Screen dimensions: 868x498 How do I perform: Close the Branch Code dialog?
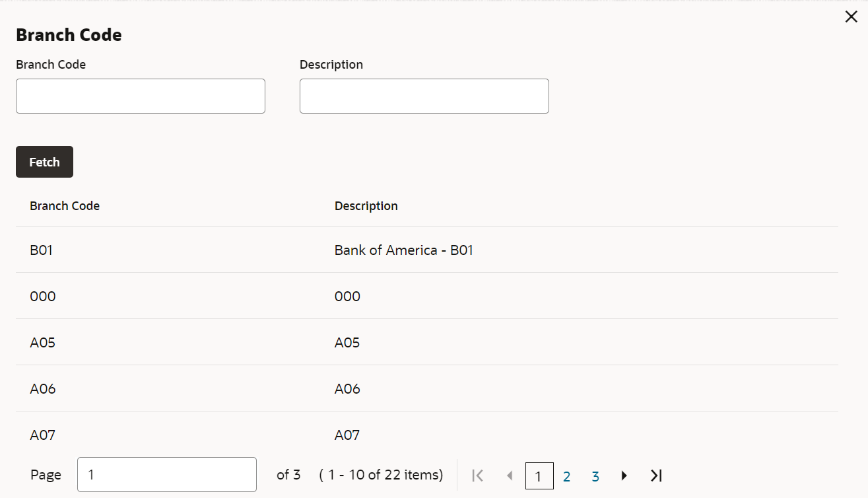pyautogui.click(x=851, y=17)
